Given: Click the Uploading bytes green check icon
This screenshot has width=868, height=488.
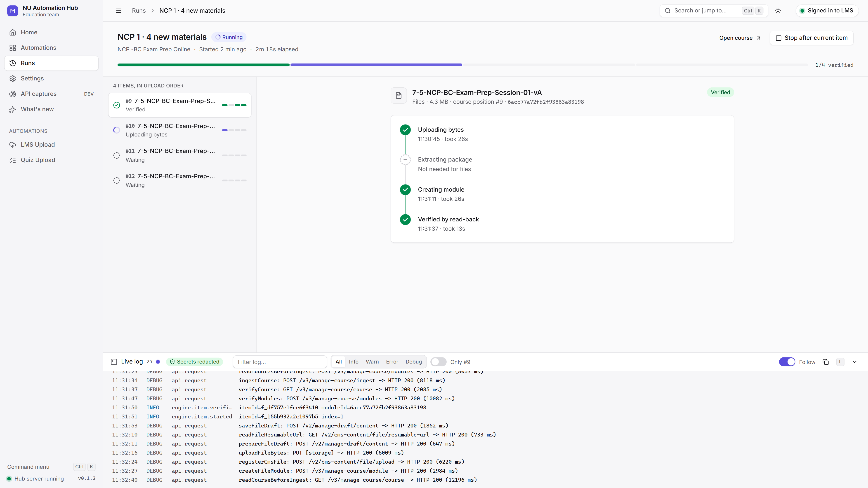Looking at the screenshot, I should pos(405,130).
